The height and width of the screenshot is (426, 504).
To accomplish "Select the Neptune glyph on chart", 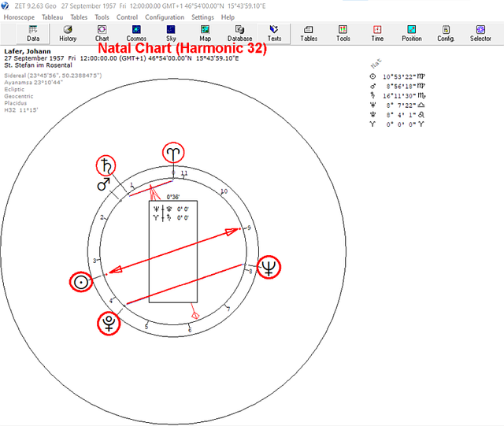I will point(269,267).
